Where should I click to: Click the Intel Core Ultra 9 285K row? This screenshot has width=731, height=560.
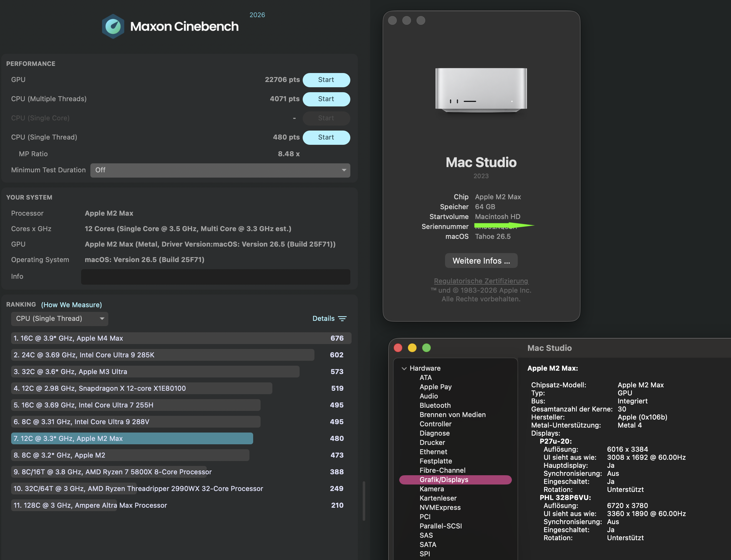pyautogui.click(x=181, y=355)
